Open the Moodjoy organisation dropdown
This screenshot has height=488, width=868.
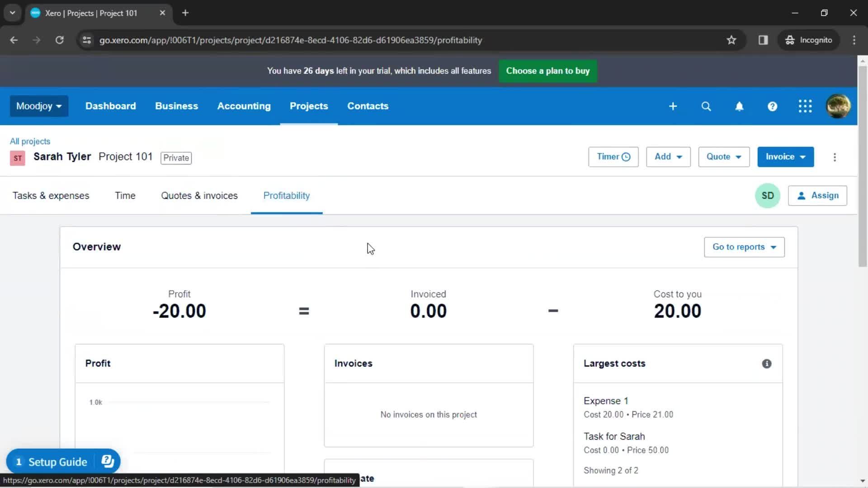(x=39, y=106)
